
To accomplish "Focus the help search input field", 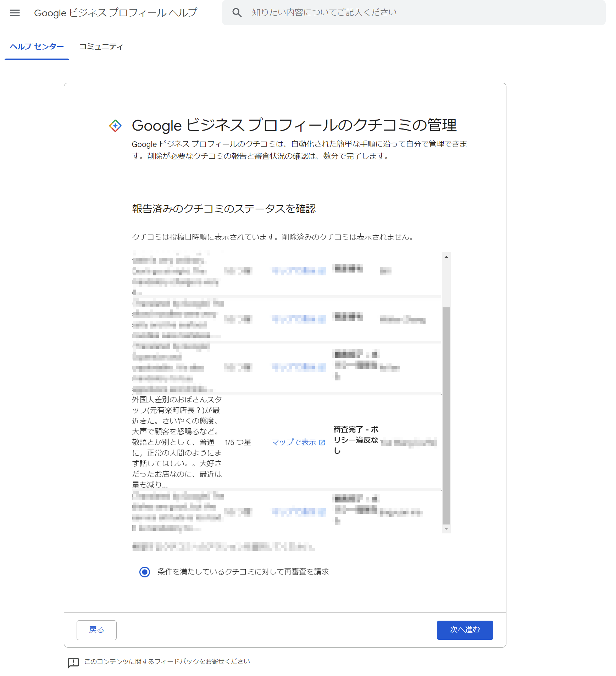I will pyautogui.click(x=426, y=13).
